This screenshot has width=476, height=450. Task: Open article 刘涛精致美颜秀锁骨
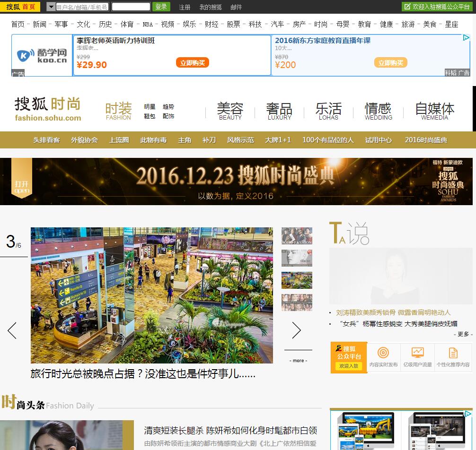(393, 312)
